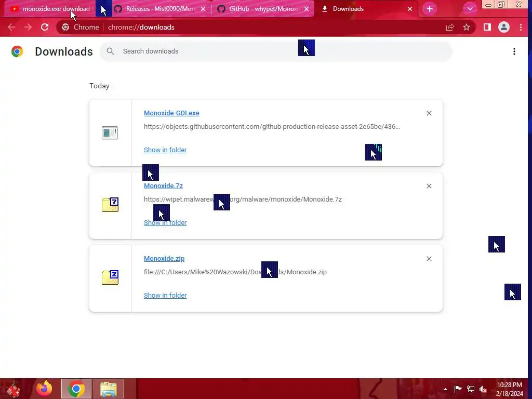
Task: Open the side panel icon in the toolbar
Action: (x=487, y=27)
